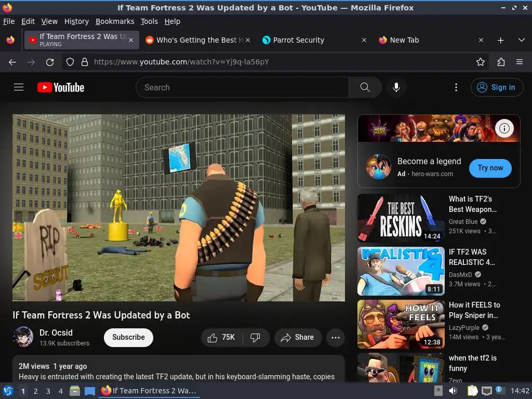The height and width of the screenshot is (399, 532).
Task: Start voice search with microphone icon
Action: [x=396, y=87]
